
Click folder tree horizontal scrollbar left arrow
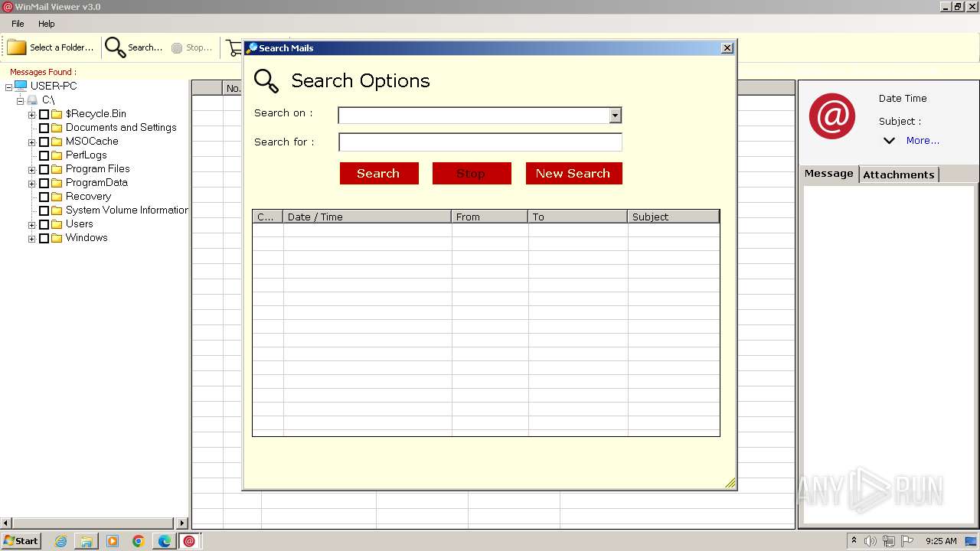(x=6, y=523)
